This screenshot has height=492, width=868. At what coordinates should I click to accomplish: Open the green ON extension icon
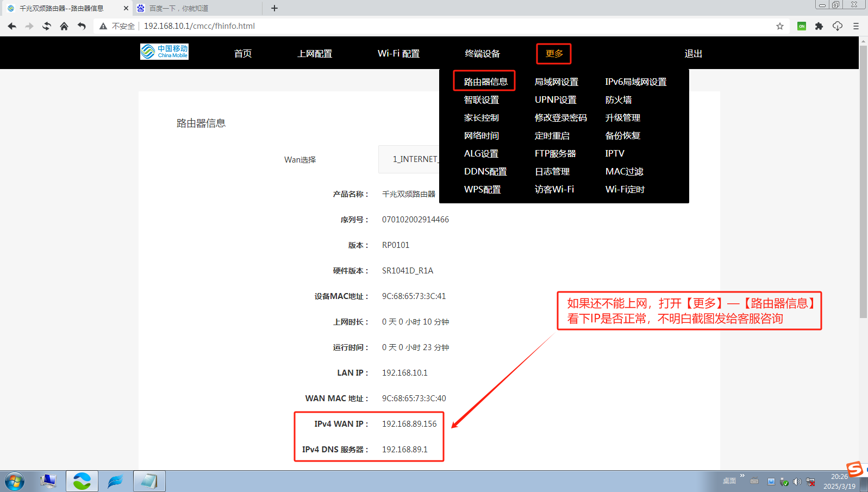pyautogui.click(x=802, y=26)
